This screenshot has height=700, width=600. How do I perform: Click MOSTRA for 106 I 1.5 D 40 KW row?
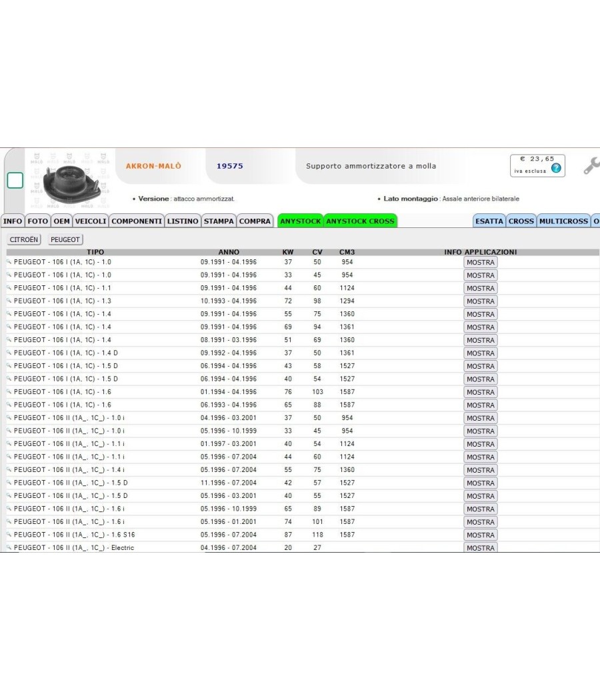(x=481, y=379)
